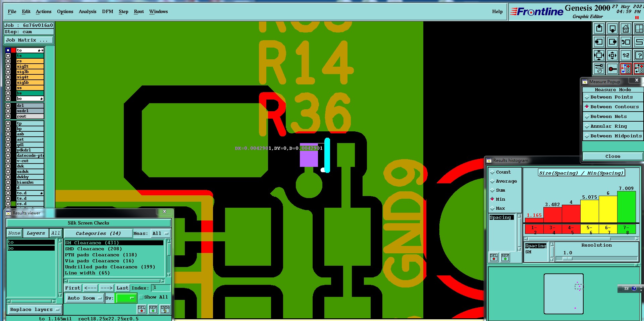Image resolution: width=644 pixels, height=321 pixels.
Task: Click the red pause indicator near clock
Action: click(x=637, y=18)
